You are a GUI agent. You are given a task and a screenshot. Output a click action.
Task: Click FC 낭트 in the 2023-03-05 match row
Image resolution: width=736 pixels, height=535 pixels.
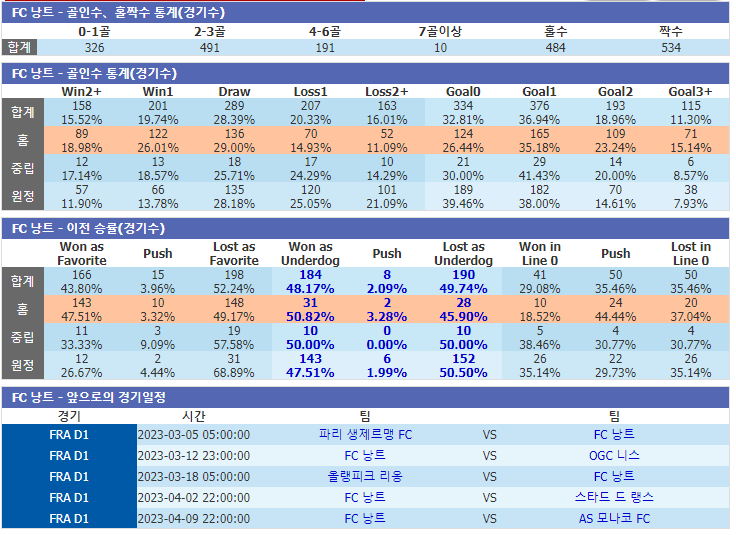(614, 435)
